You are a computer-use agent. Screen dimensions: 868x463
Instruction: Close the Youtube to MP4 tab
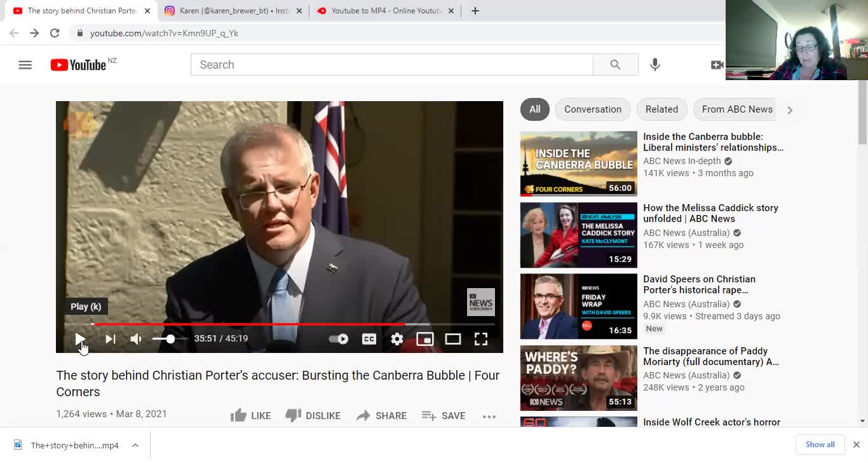click(451, 11)
